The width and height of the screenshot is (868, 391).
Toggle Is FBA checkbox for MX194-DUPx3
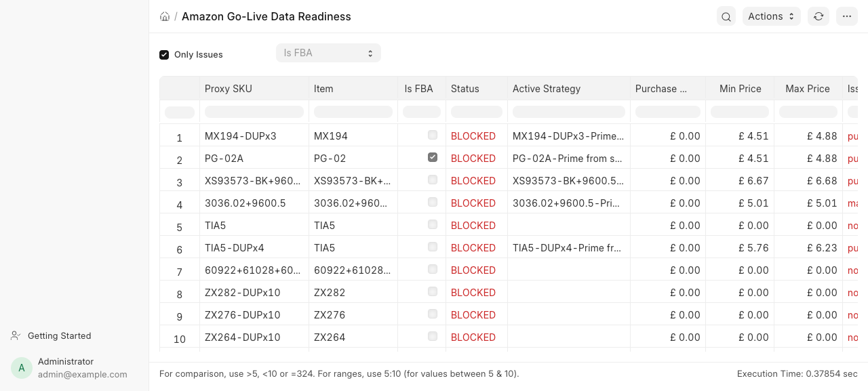pyautogui.click(x=433, y=136)
